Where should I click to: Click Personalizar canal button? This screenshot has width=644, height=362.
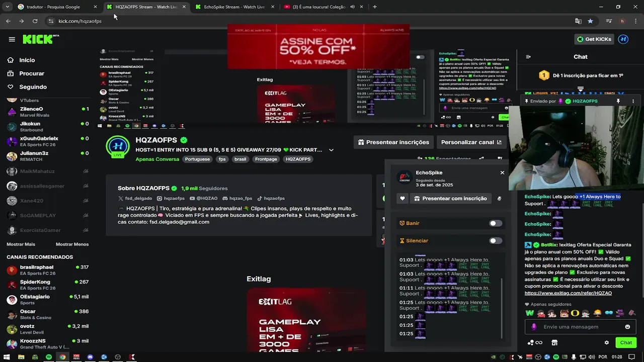(471, 142)
